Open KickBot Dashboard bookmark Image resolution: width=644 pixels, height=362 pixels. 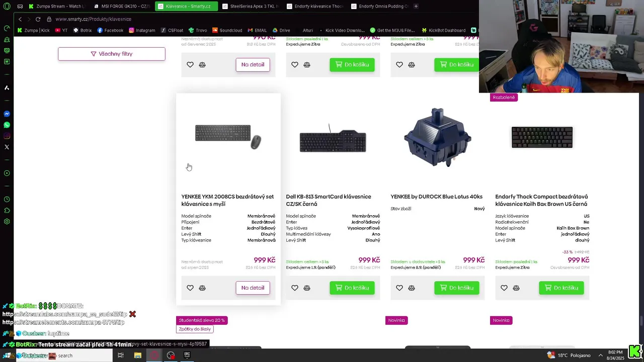pos(443,30)
